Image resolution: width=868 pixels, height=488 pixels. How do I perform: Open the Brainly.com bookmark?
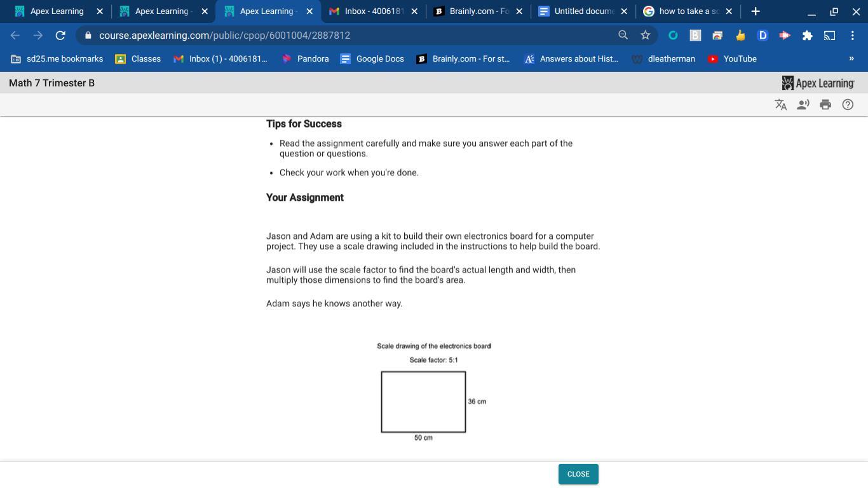click(463, 58)
